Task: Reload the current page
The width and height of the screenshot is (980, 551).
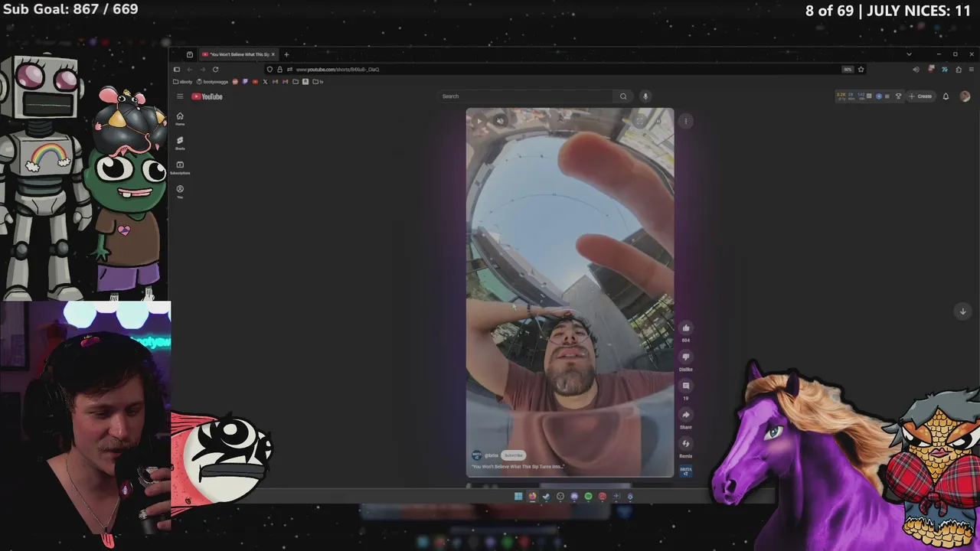Action: (x=216, y=70)
